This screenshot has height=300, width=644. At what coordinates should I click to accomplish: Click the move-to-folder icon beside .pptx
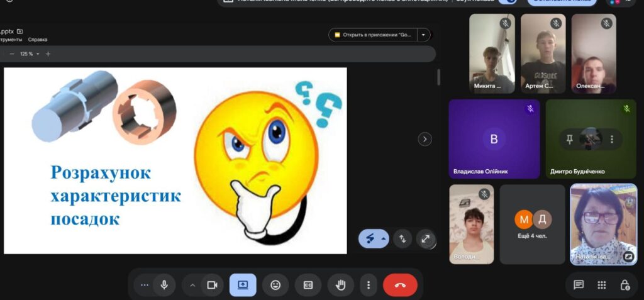[19, 31]
